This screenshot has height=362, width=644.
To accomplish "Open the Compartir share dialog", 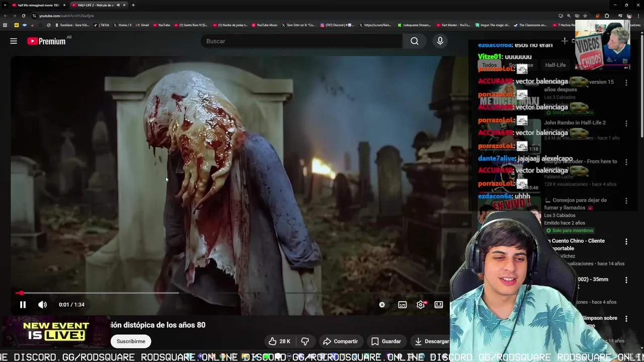I will (340, 341).
